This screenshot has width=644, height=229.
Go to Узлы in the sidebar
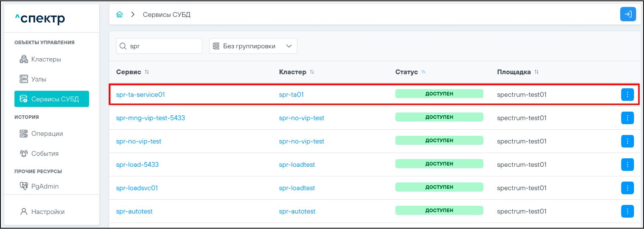39,79
